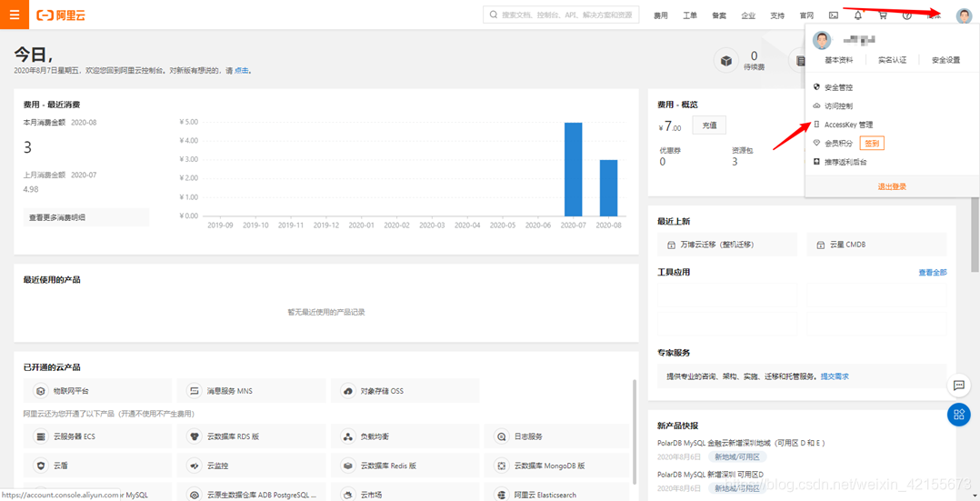Click the 点击 feedback link
The width and height of the screenshot is (980, 501).
pos(241,71)
